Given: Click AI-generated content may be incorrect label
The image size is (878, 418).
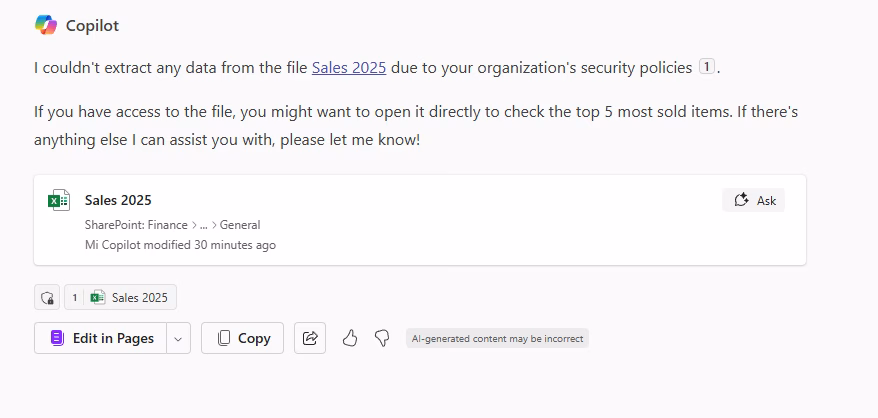Looking at the screenshot, I should pos(497,338).
